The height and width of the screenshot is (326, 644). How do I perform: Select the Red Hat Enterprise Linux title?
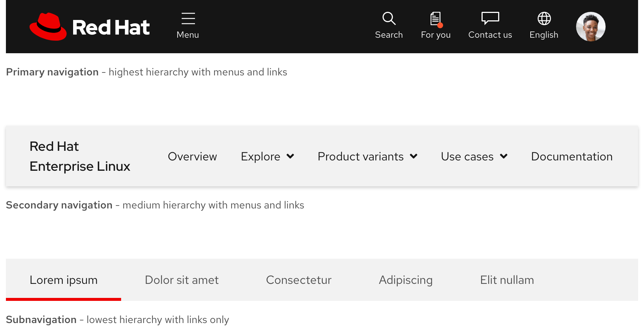[x=80, y=156]
